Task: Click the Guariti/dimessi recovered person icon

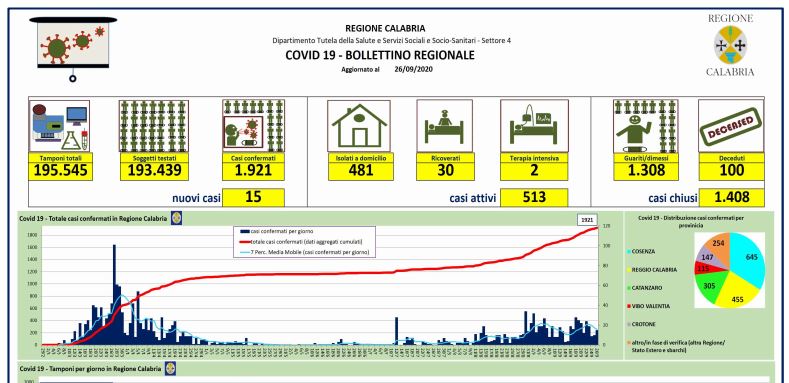Action: point(645,126)
